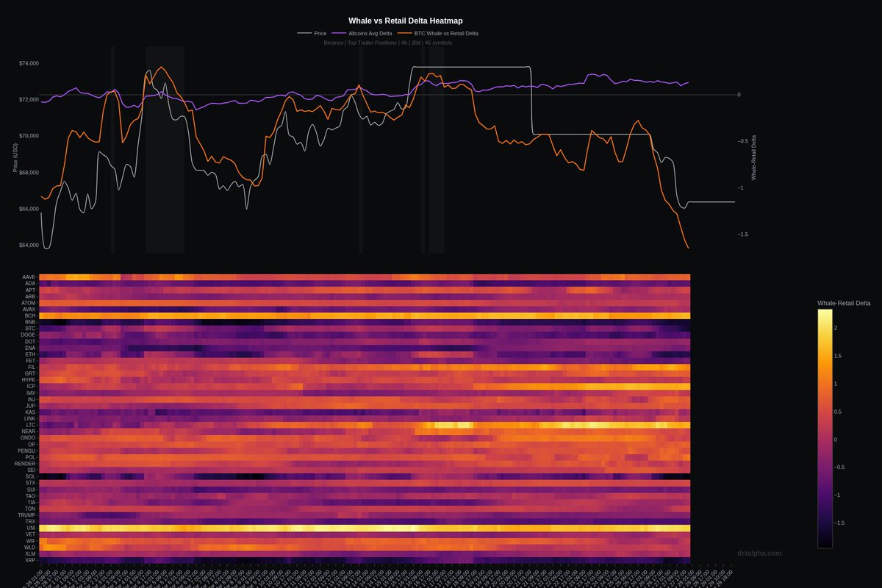Screen dimensions: 882x588
Task: Click the ARB row label
Action: [30, 296]
